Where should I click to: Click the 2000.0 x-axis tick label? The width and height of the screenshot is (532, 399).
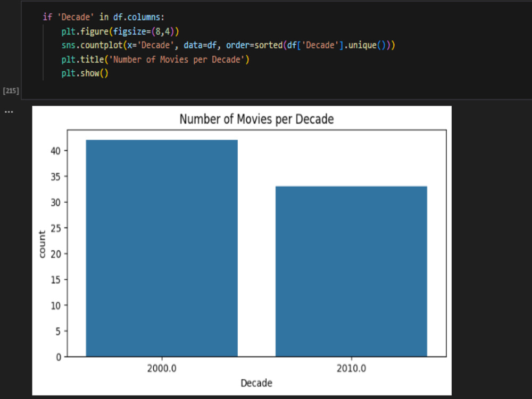point(162,369)
